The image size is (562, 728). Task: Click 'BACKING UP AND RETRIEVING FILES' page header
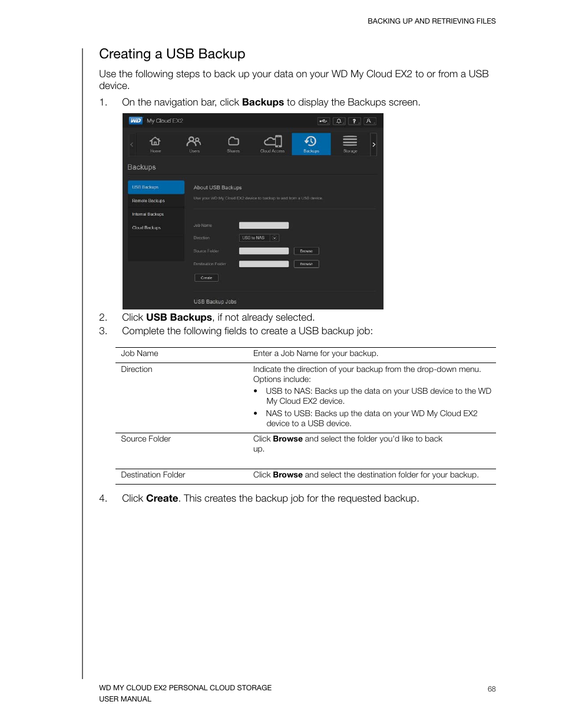[x=432, y=21]
